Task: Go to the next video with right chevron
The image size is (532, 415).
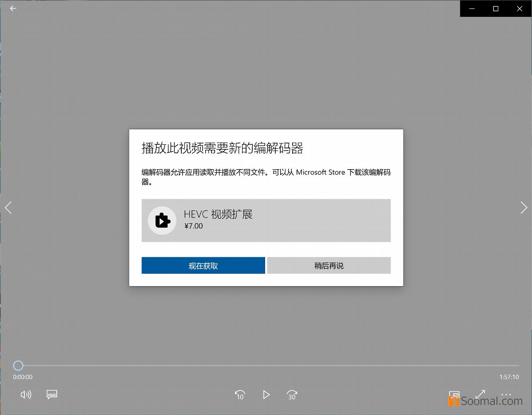Action: (x=524, y=207)
